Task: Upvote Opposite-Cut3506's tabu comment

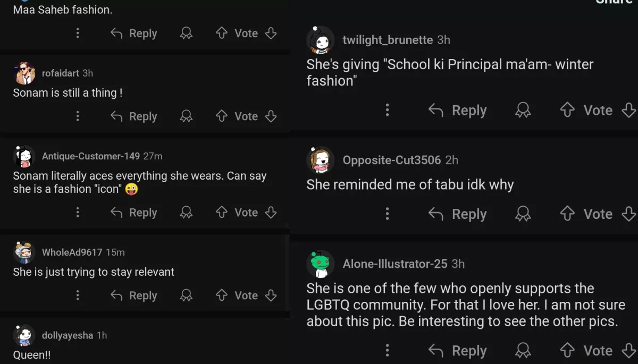Action: 568,214
